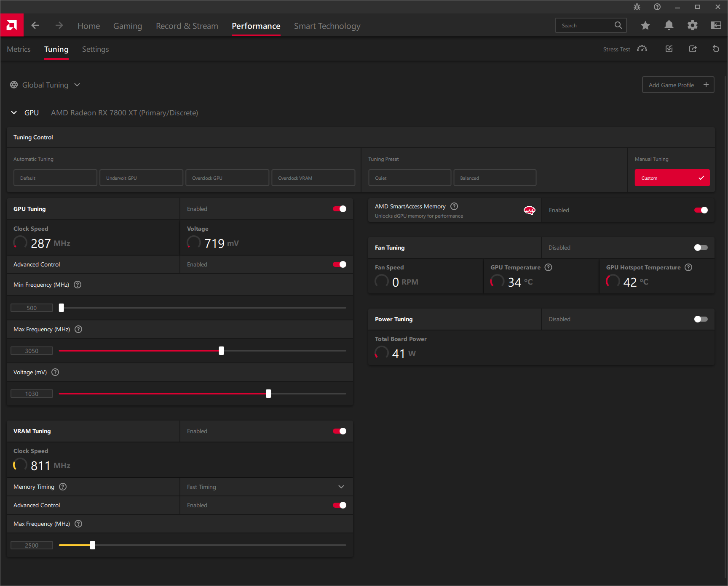The height and width of the screenshot is (586, 728).
Task: Toggle GPU Advanced Control switch
Action: [340, 264]
